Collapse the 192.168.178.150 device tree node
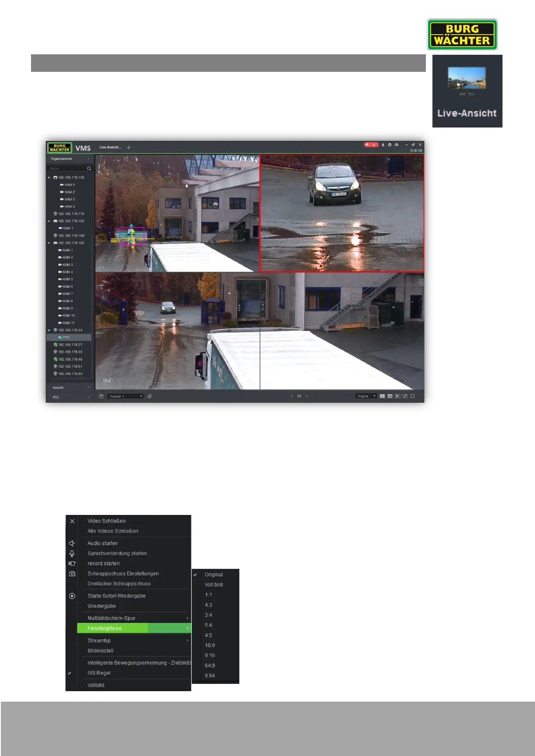Screen dimensions: 535x756 pos(49,178)
